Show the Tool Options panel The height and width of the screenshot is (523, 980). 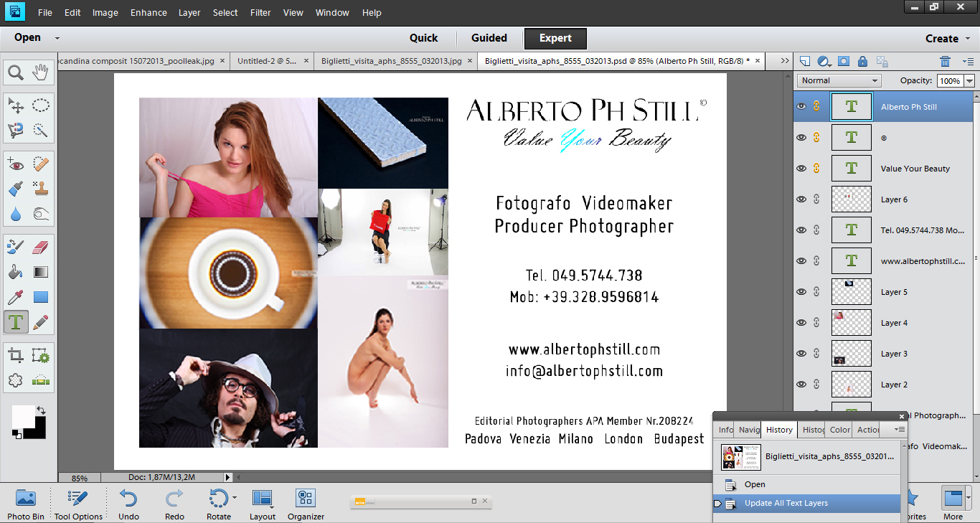78,504
